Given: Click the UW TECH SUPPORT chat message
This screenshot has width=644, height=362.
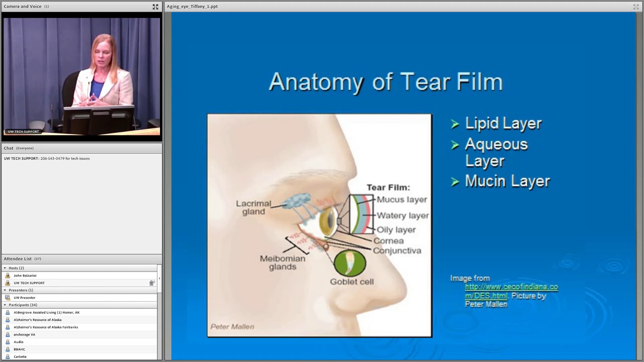Looking at the screenshot, I should pyautogui.click(x=47, y=158).
